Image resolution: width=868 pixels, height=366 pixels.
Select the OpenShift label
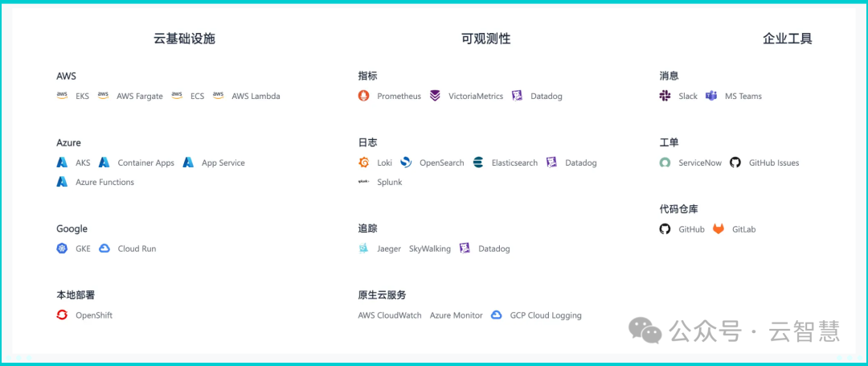94,315
